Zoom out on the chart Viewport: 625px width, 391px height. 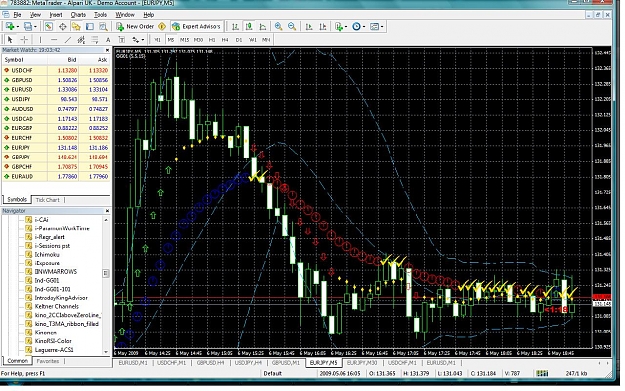click(292, 27)
